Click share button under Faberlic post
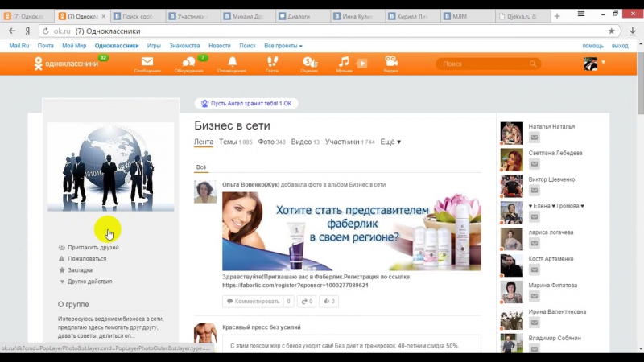This screenshot has height=362, width=644. click(x=307, y=301)
